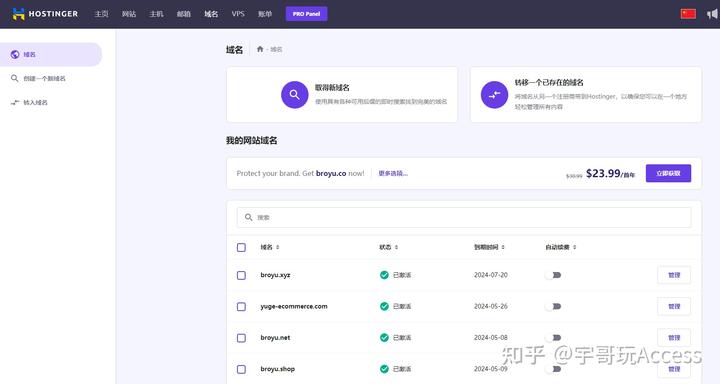The image size is (720, 384).
Task: Toggle auto-renew for broyu.xyz
Action: [553, 275]
